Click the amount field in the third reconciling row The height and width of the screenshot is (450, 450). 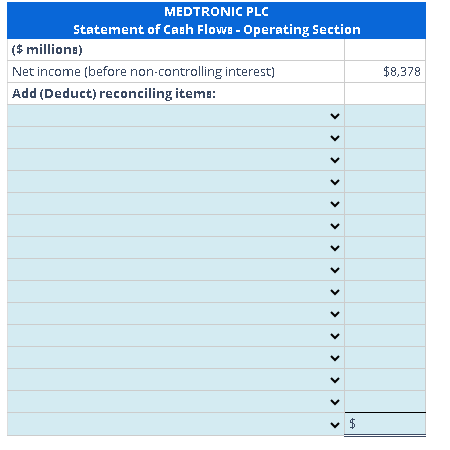(x=385, y=160)
